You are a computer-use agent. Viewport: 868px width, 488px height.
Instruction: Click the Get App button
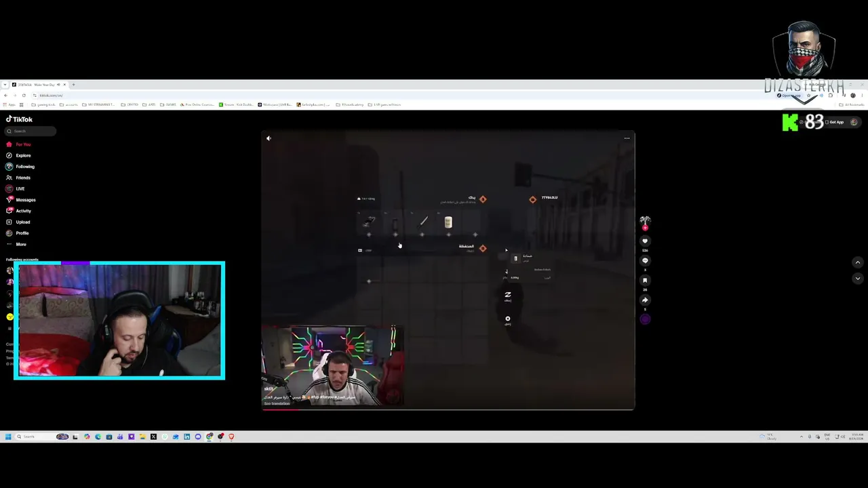[835, 122]
